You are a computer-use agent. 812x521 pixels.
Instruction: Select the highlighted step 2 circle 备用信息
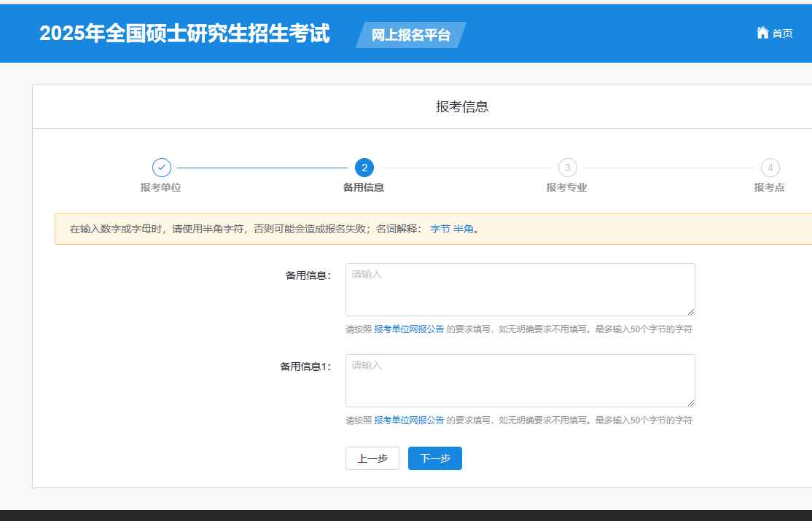[x=364, y=167]
